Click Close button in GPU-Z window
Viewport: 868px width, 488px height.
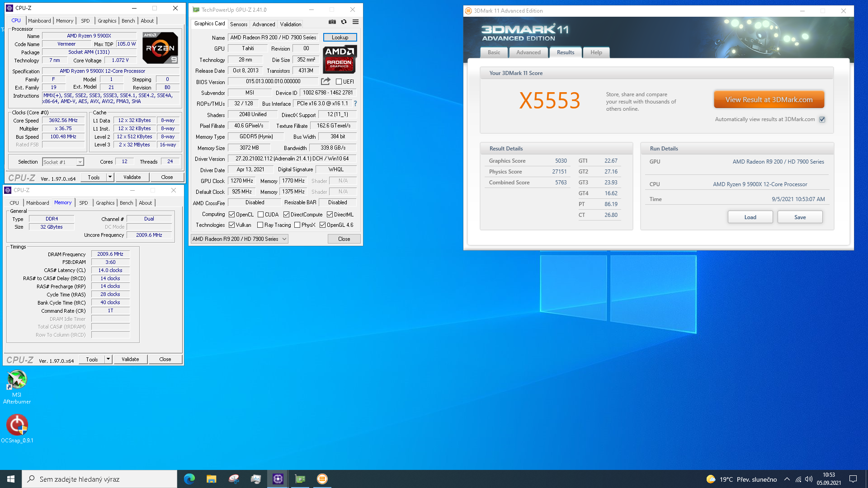[344, 239]
